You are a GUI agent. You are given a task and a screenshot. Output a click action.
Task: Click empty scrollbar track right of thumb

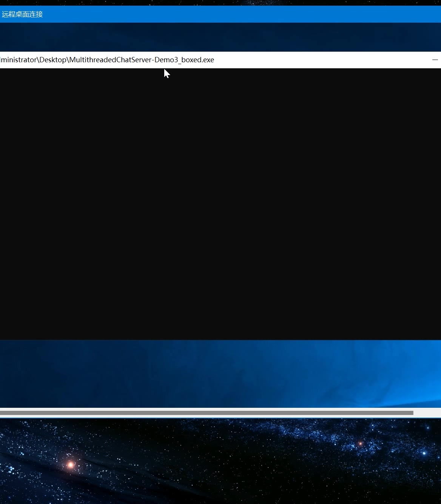[x=427, y=413]
